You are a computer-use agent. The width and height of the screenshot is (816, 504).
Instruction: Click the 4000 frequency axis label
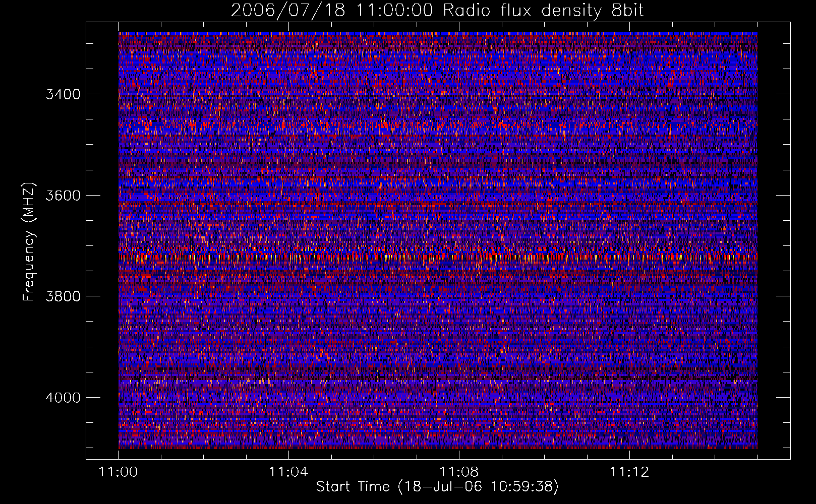pos(63,398)
